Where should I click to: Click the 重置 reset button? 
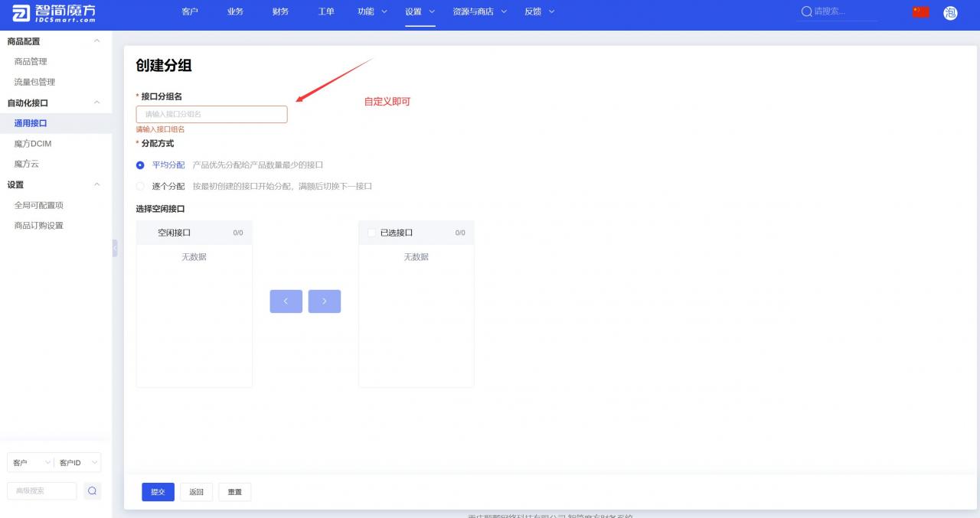[x=234, y=492]
